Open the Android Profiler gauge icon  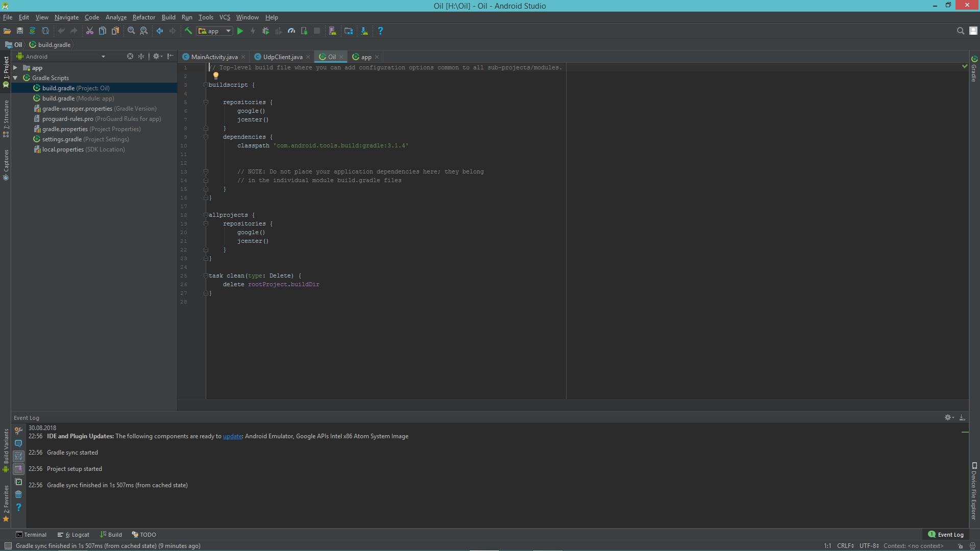(291, 31)
